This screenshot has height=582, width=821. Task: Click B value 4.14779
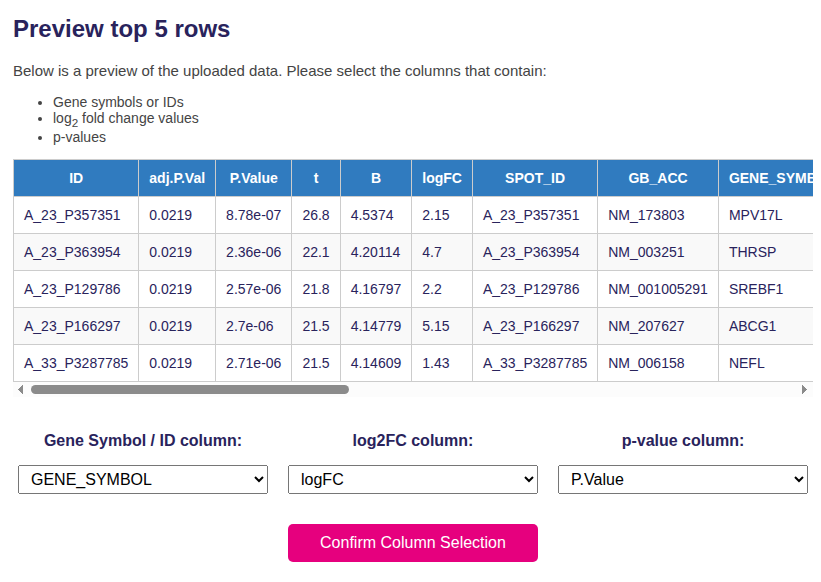tap(376, 326)
